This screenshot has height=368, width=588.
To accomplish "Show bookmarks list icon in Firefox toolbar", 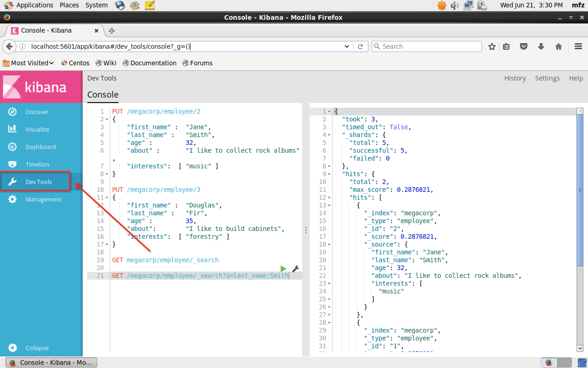I will pyautogui.click(x=506, y=46).
